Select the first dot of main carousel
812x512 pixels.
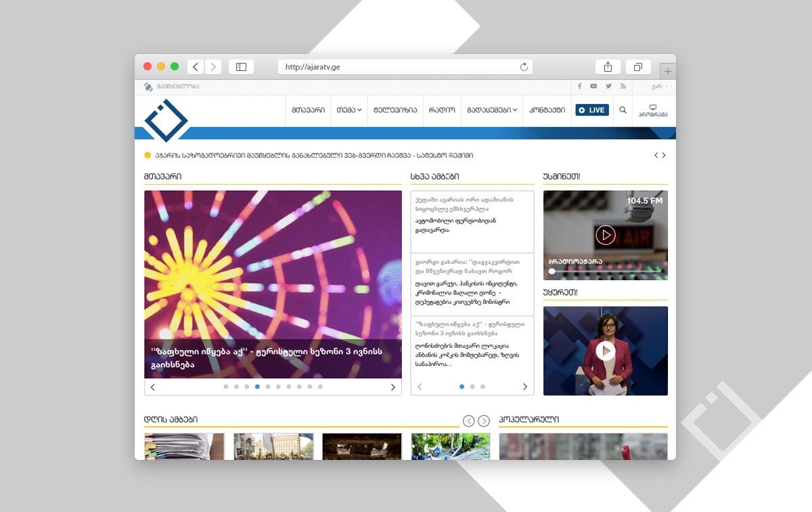click(226, 387)
